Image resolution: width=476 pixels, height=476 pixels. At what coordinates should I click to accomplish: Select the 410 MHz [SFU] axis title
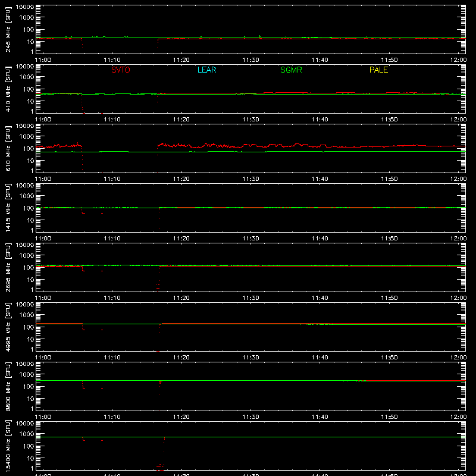click(8, 89)
